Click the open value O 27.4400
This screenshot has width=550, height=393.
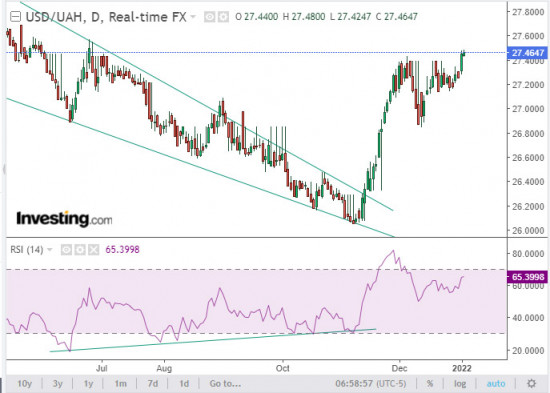(257, 16)
